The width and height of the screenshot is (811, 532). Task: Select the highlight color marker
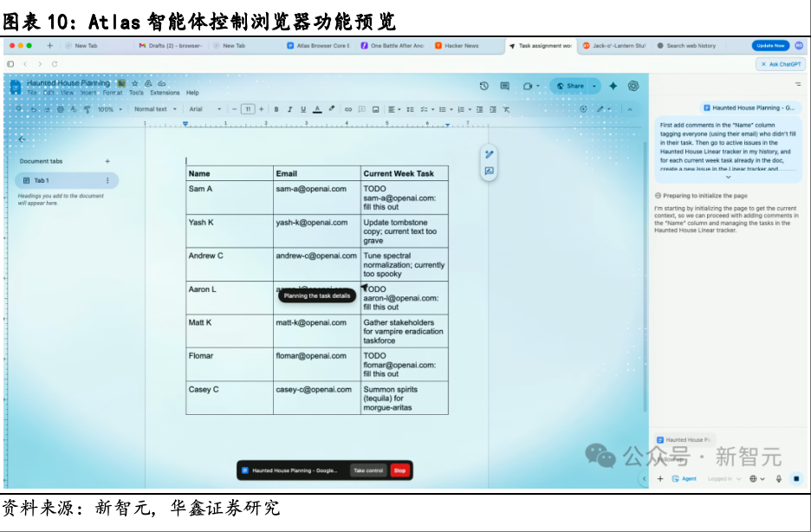pyautogui.click(x=332, y=109)
